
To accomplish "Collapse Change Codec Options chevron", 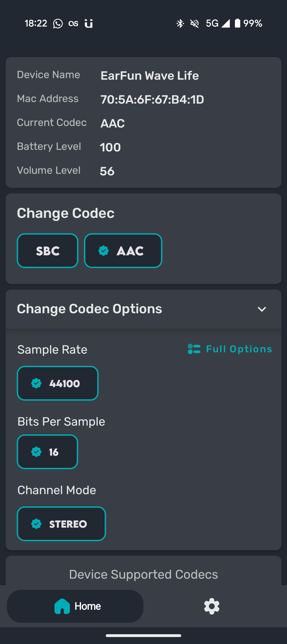I will (x=262, y=309).
